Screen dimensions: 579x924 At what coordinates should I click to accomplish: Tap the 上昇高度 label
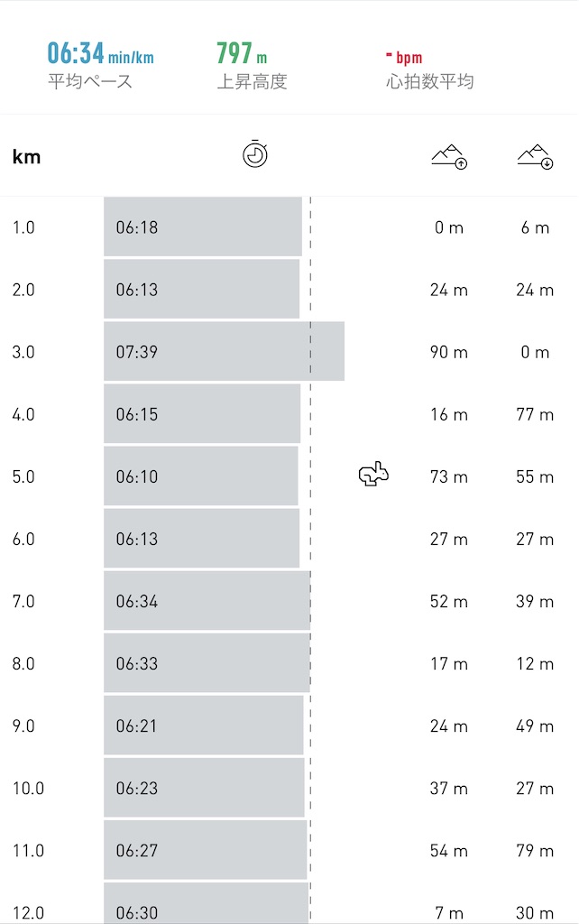click(253, 81)
